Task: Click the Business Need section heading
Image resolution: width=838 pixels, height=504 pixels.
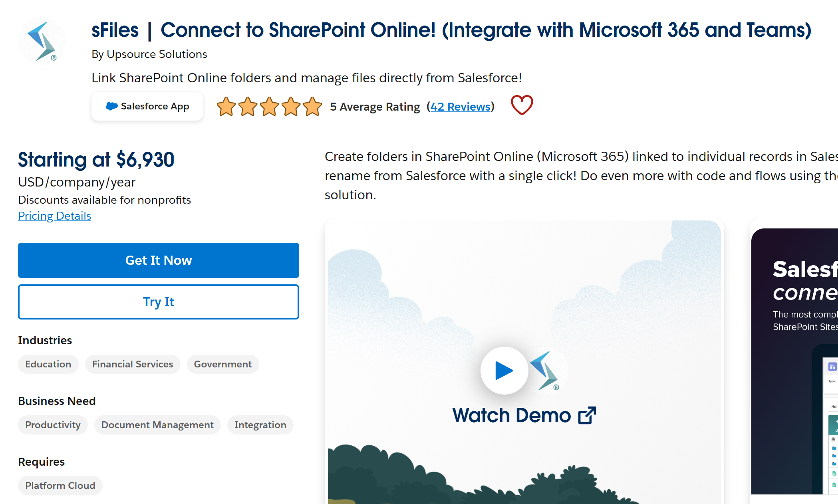Action: pos(57,401)
